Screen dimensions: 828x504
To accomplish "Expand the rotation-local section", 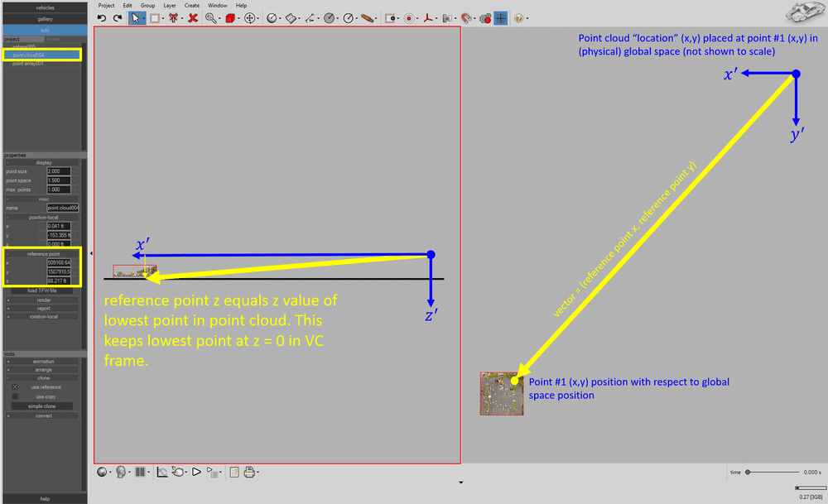I will pos(43,319).
